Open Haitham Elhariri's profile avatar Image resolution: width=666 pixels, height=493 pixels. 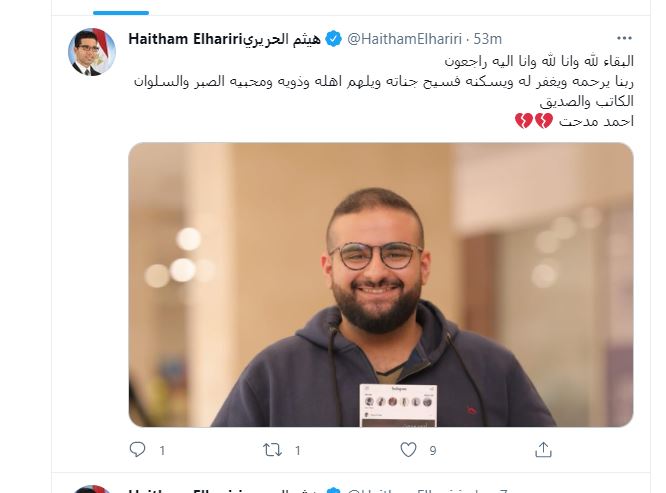[x=92, y=52]
